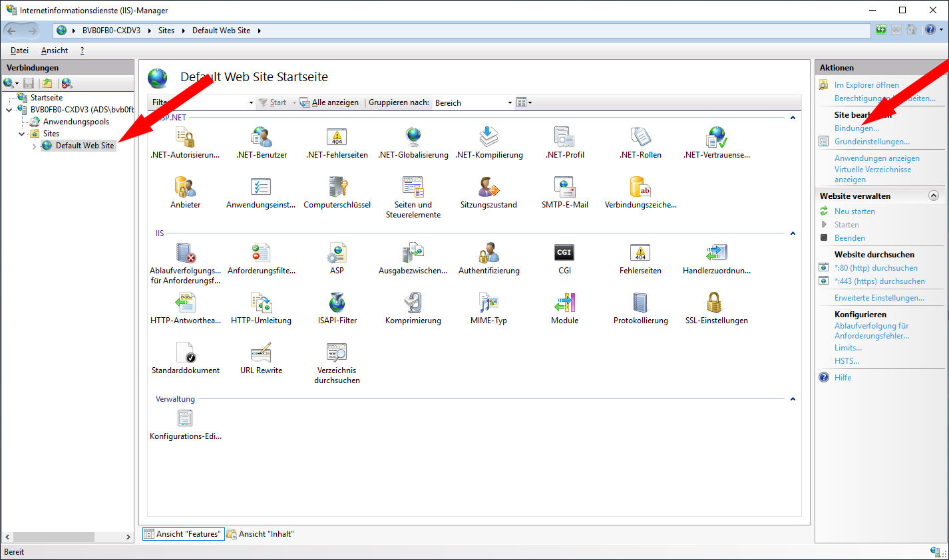Open the Komprimierung feature icon
949x560 pixels.
[x=413, y=303]
